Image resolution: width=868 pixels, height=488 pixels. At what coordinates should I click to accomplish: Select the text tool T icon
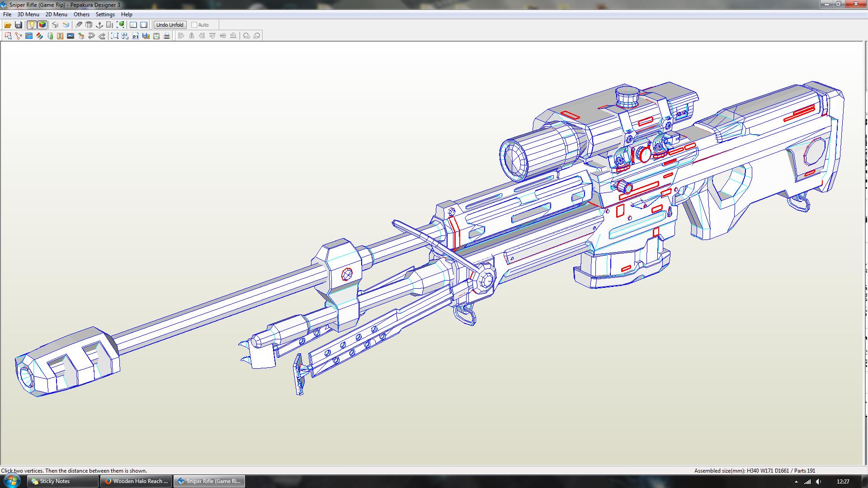click(x=60, y=36)
